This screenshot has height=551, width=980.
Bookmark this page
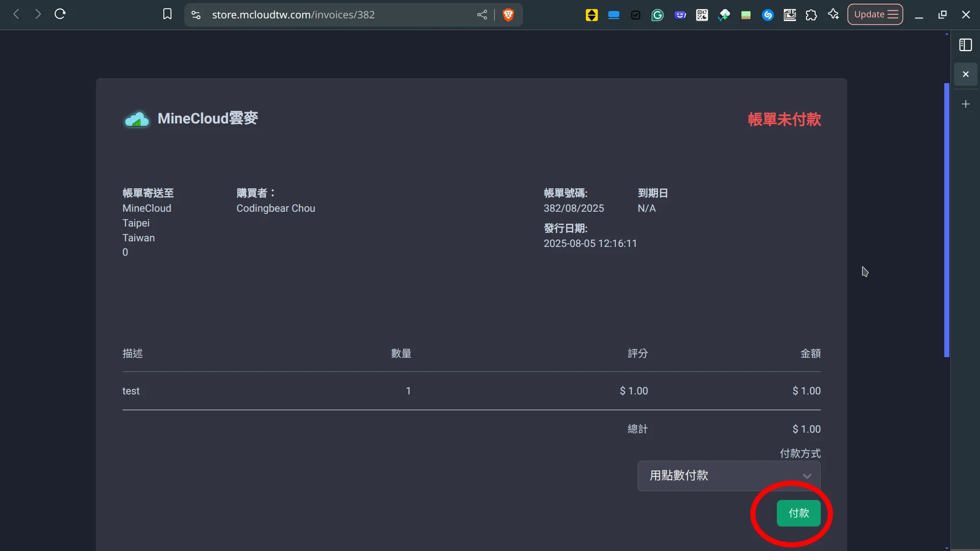coord(167,14)
